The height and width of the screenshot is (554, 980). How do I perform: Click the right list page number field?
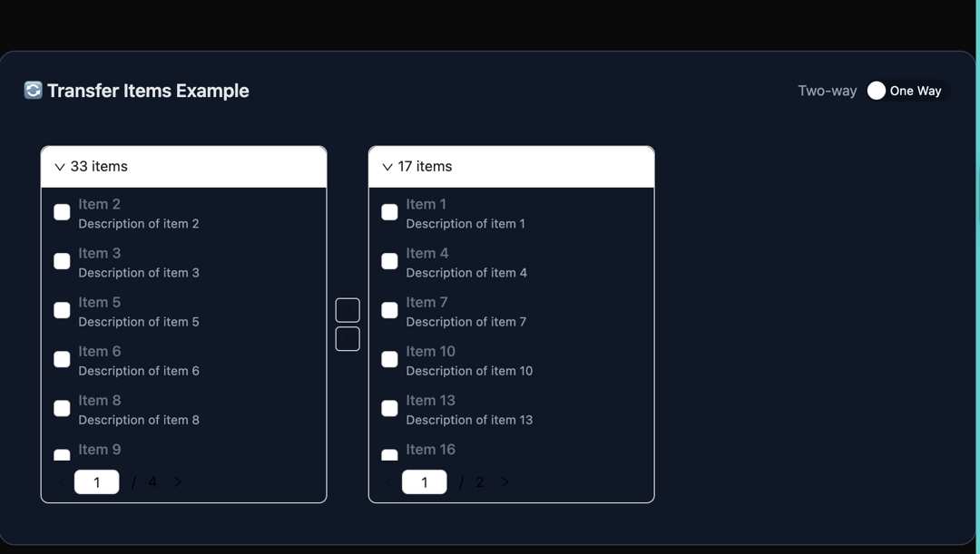pos(425,482)
